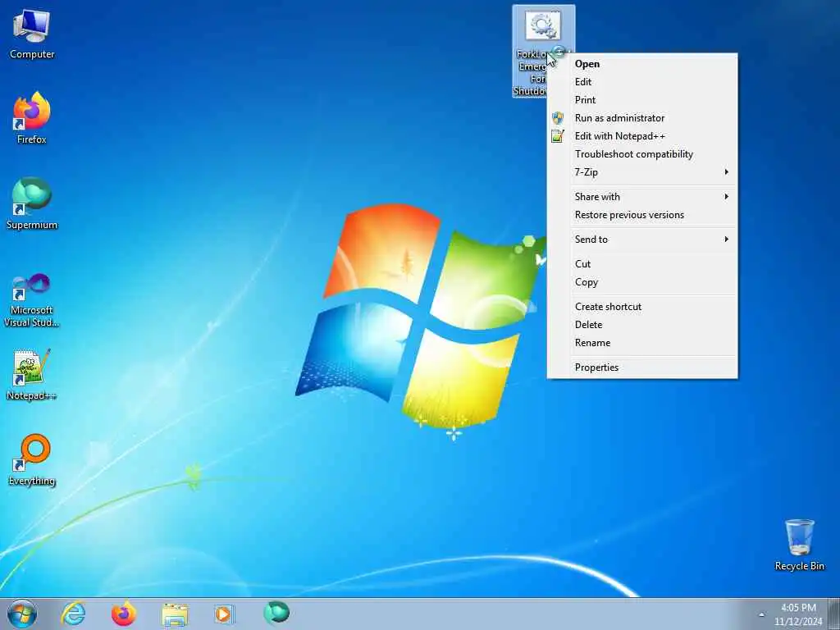Viewport: 840px width, 630px height.
Task: Select the Recycle Bin icon
Action: coord(799,546)
